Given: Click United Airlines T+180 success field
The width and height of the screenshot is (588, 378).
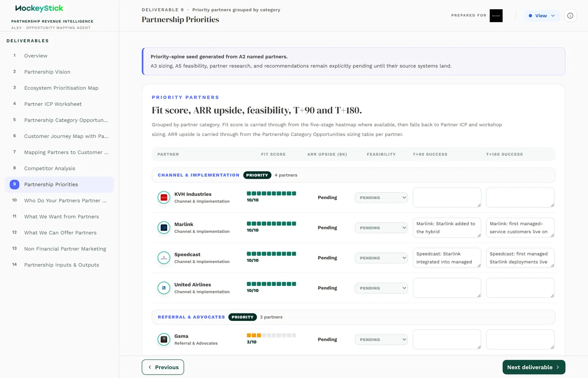Looking at the screenshot, I should [520, 288].
